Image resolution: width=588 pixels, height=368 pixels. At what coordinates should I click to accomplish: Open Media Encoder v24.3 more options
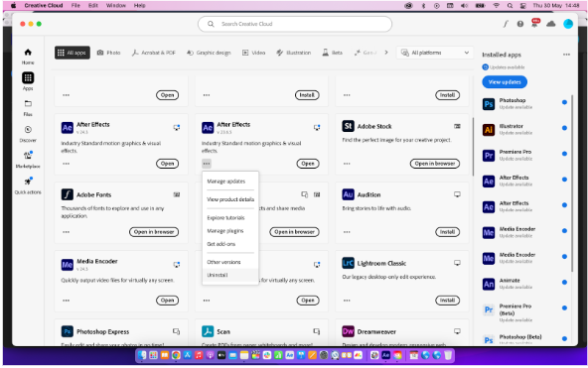(x=66, y=301)
